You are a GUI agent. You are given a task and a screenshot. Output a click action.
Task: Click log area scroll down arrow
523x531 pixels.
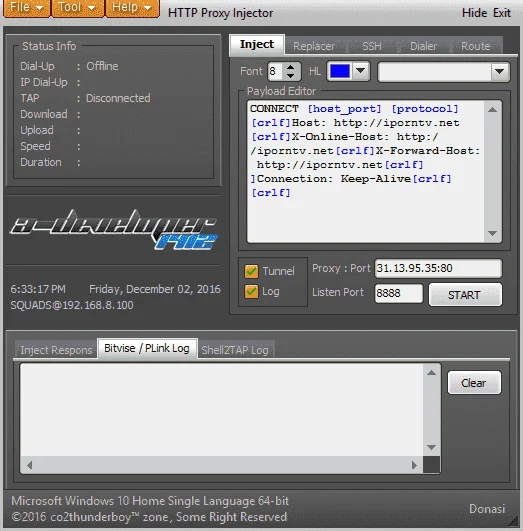pyautogui.click(x=432, y=447)
